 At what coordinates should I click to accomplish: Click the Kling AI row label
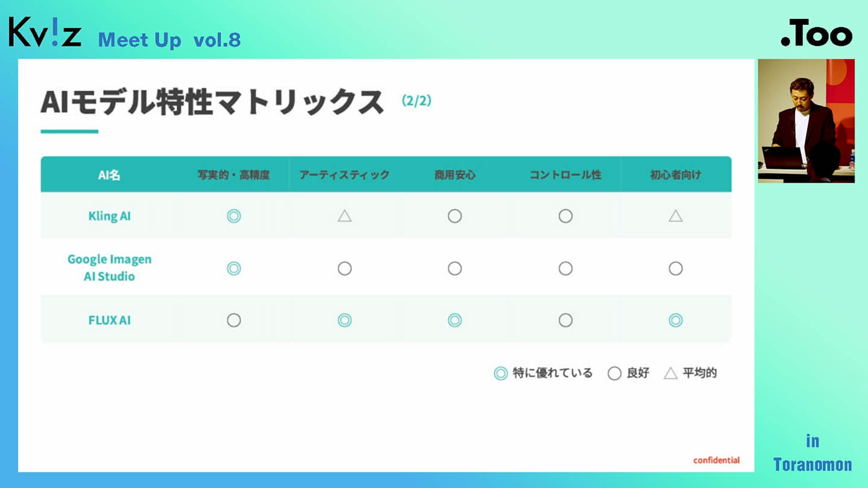click(x=109, y=216)
